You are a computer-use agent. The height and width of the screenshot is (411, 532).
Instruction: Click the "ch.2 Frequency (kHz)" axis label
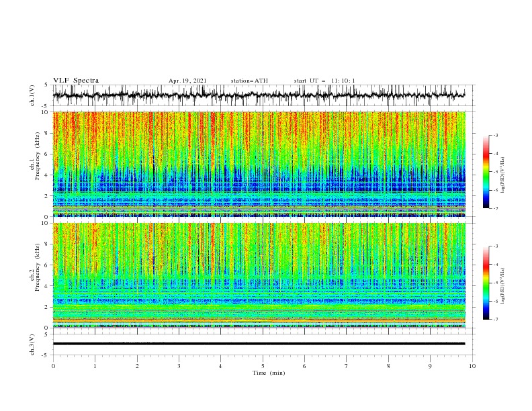35,267
